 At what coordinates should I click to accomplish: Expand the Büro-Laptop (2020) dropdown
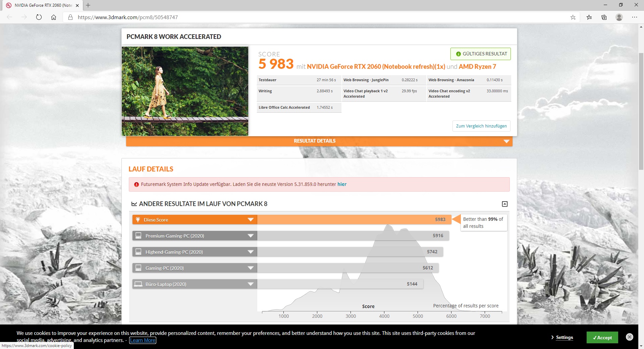coord(250,284)
